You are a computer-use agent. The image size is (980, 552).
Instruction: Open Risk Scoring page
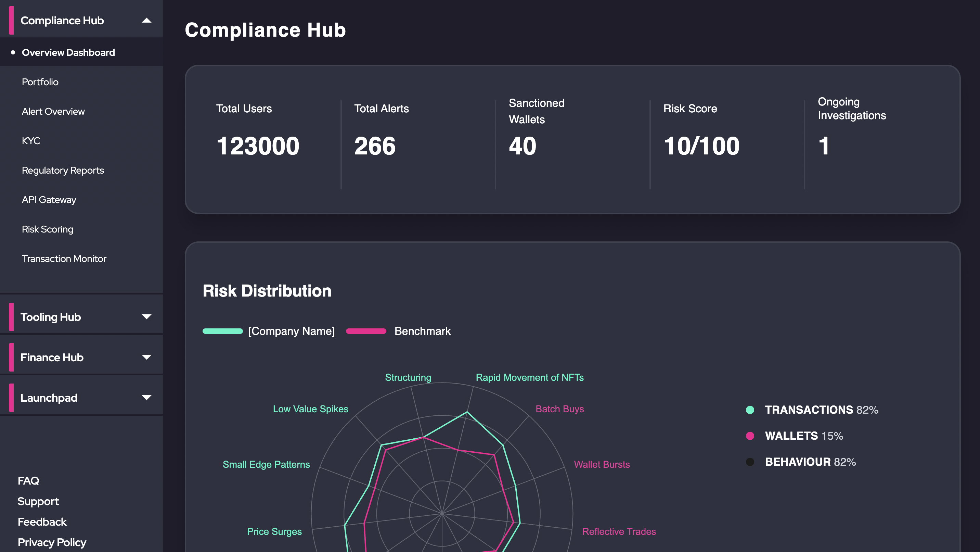point(47,229)
